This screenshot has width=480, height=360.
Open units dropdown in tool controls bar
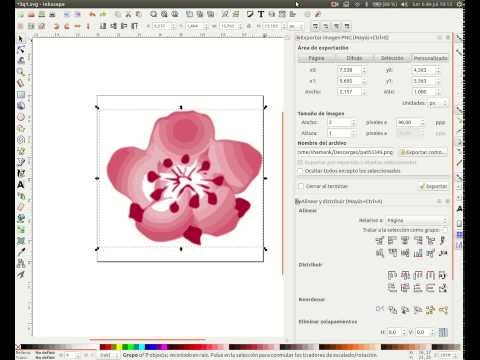[x=296, y=26]
